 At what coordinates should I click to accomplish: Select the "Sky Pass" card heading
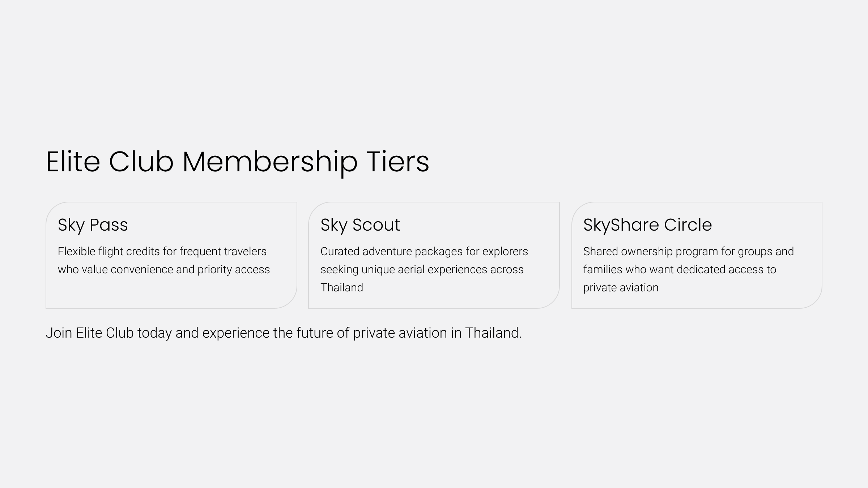point(93,225)
